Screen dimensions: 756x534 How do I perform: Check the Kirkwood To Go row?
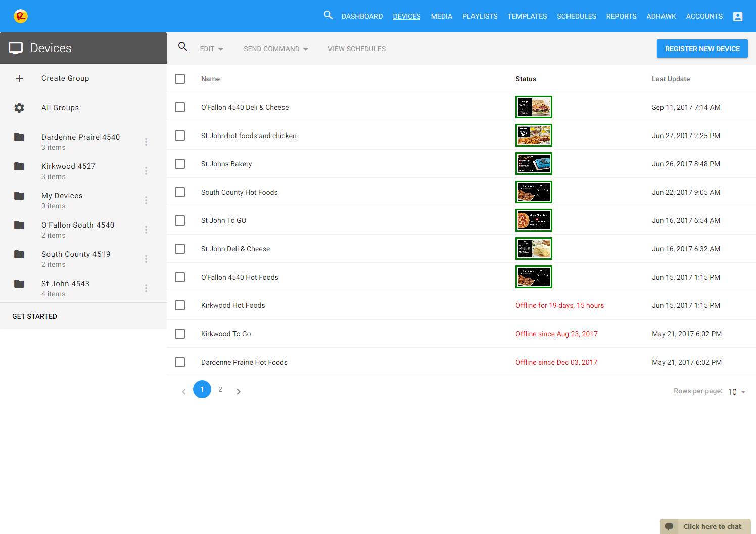[x=180, y=334]
